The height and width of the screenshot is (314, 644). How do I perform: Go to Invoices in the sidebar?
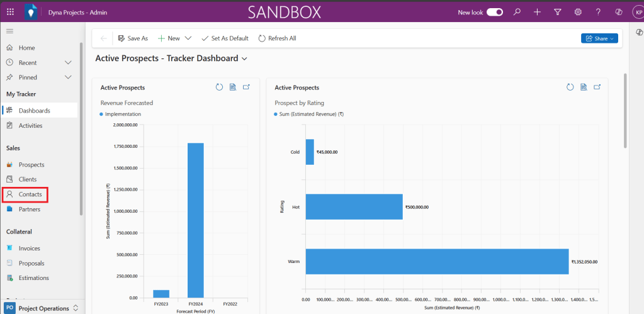click(x=29, y=249)
